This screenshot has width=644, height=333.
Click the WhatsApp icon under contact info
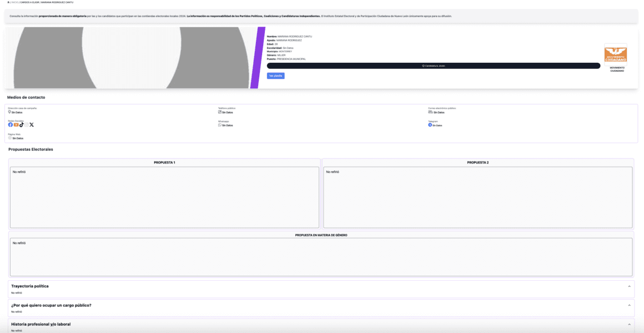tap(220, 125)
